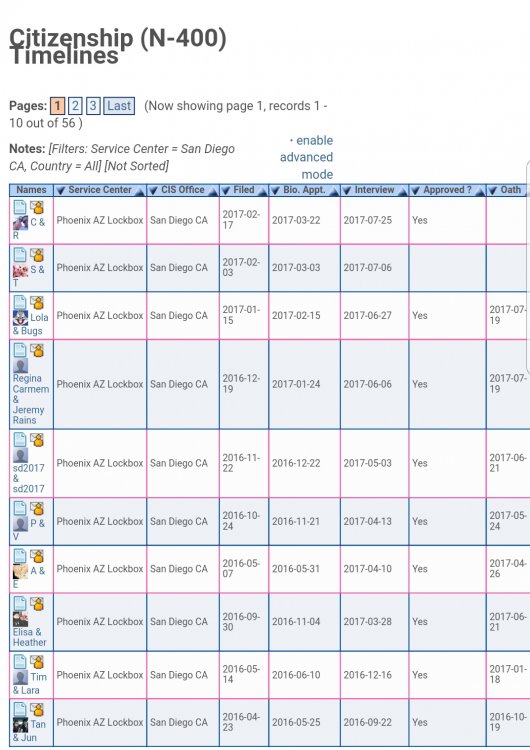Go to page 3 of results
Screen dimensions: 530x750
tap(93, 106)
